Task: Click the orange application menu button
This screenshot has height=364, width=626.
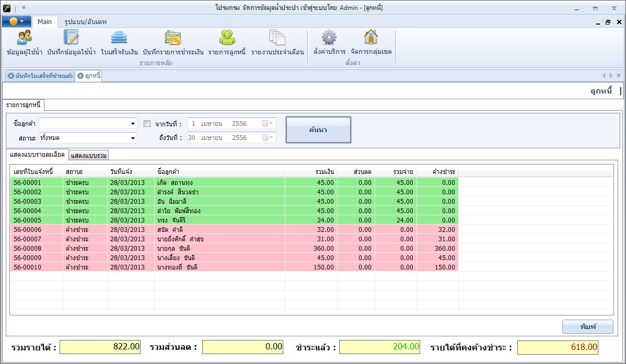Action: [16, 21]
